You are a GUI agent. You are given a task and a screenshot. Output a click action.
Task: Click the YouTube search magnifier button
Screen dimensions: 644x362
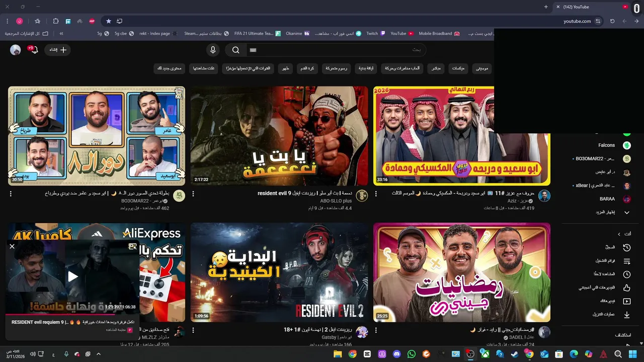tap(235, 50)
